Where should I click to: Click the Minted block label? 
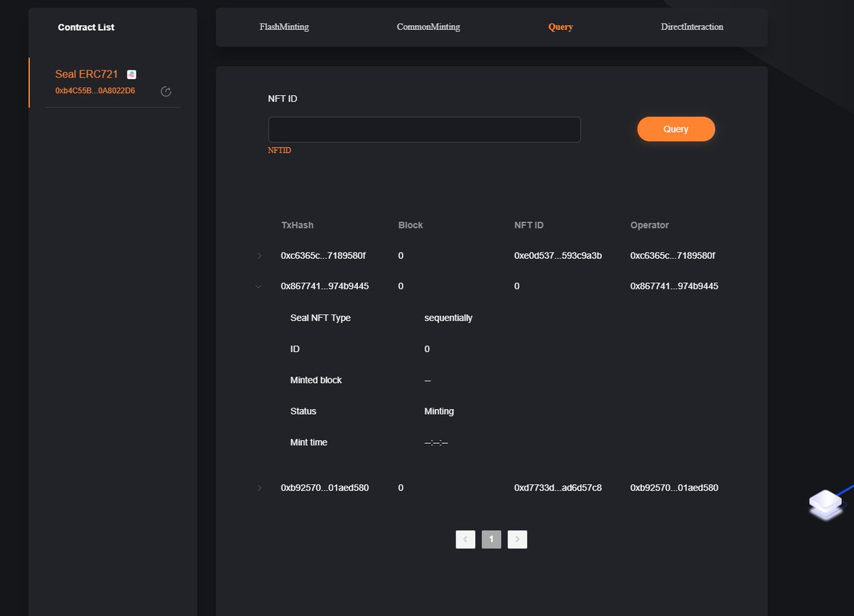pos(316,380)
